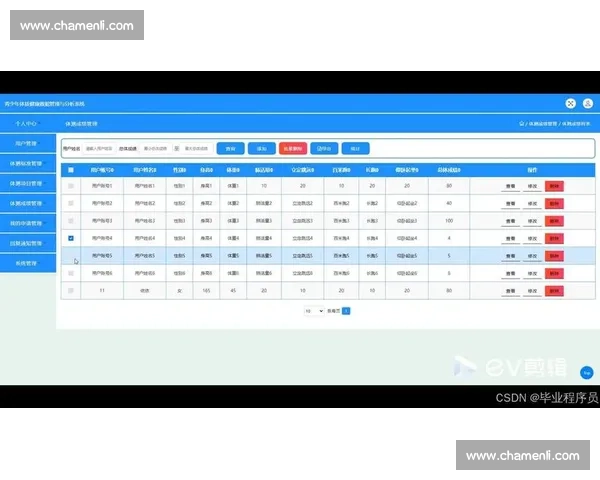The image size is (600, 480).
Task: Click the maximum 总体成绩 input field
Action: coord(196,149)
